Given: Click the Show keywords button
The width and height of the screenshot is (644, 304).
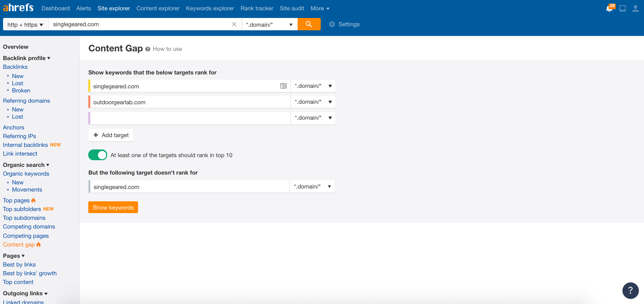Looking at the screenshot, I should point(113,207).
